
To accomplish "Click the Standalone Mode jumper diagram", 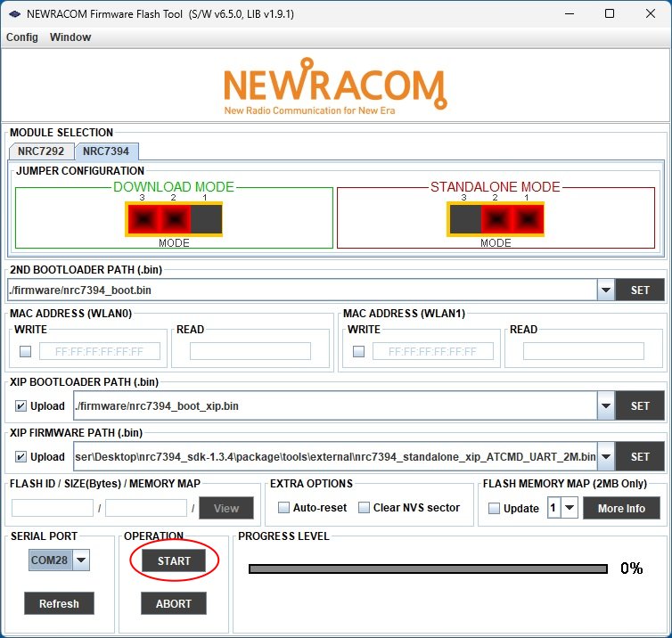I will [x=496, y=219].
